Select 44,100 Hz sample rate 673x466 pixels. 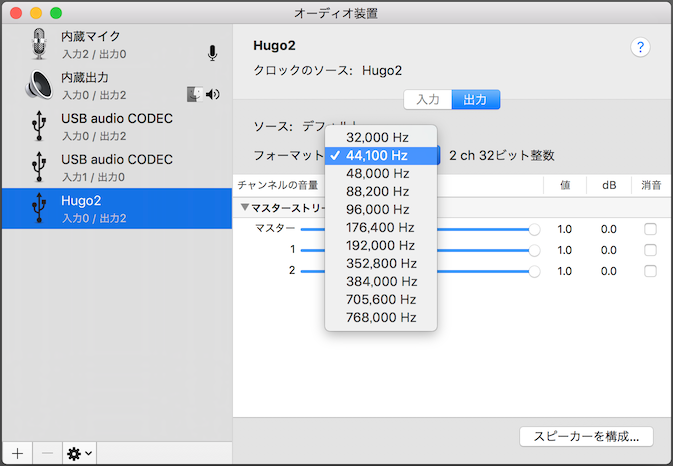[381, 155]
